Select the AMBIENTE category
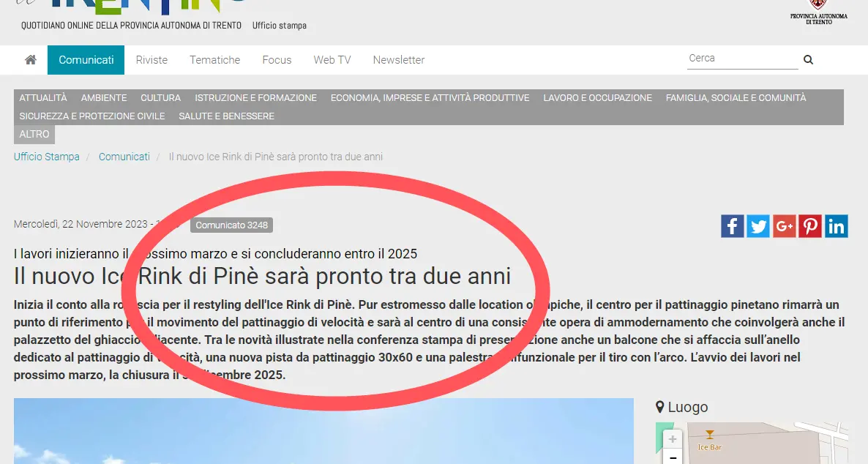 [x=104, y=97]
